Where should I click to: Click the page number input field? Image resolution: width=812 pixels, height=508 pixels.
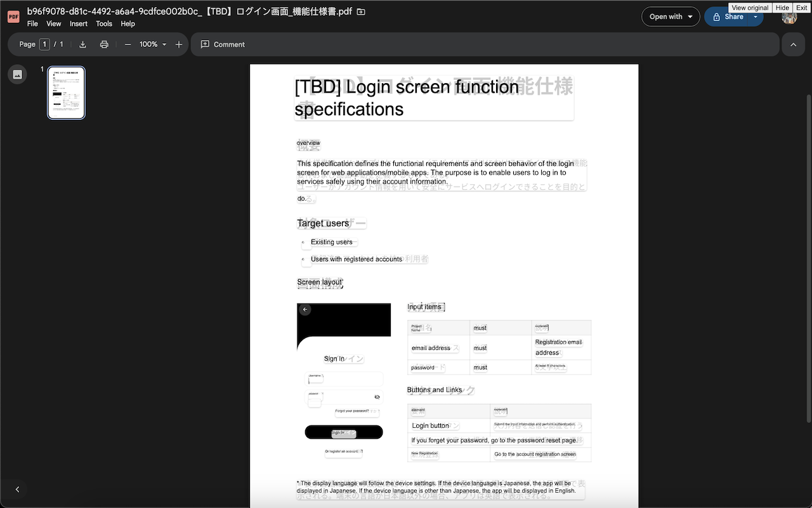(44, 44)
